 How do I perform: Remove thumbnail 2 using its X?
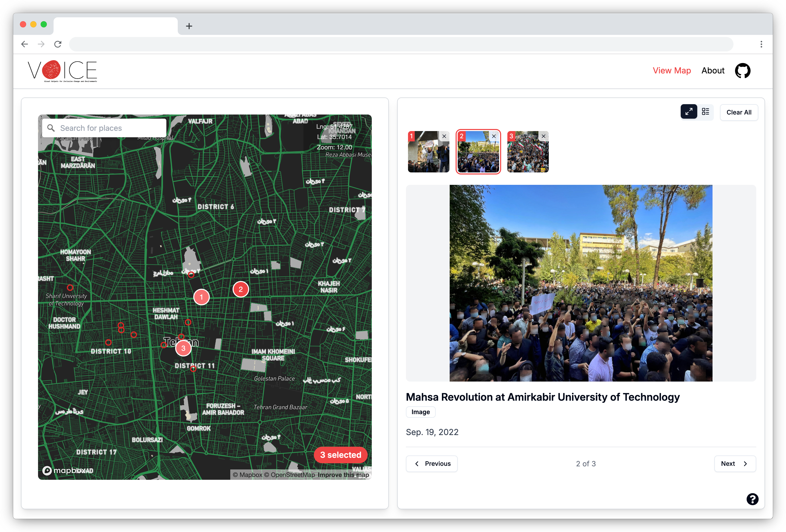coord(494,136)
